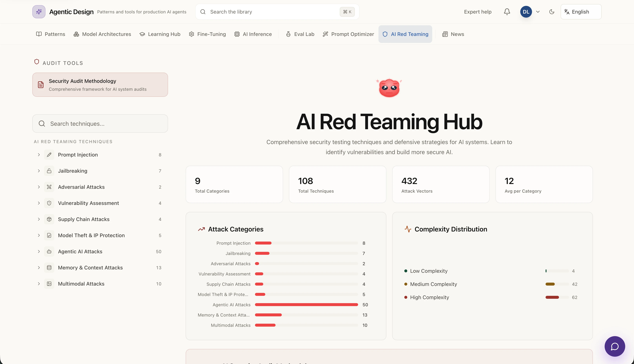Click the Complexity Distribution pulse icon
The width and height of the screenshot is (634, 364).
pyautogui.click(x=408, y=229)
